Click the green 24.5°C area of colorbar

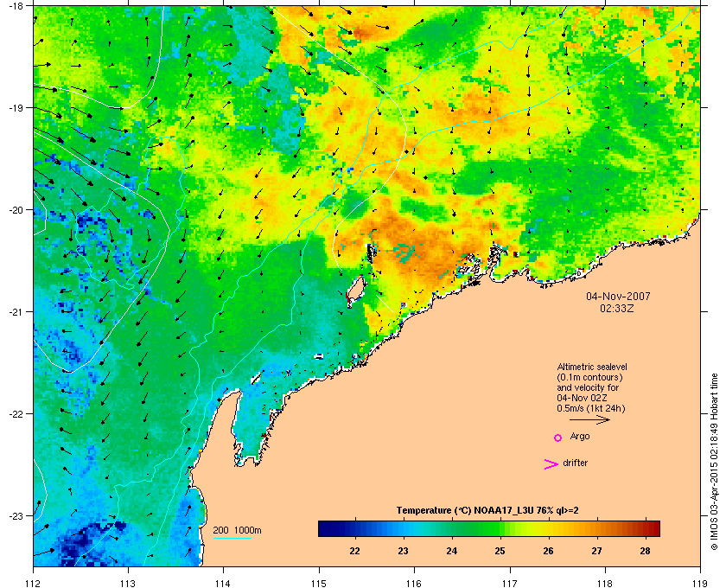click(x=475, y=528)
